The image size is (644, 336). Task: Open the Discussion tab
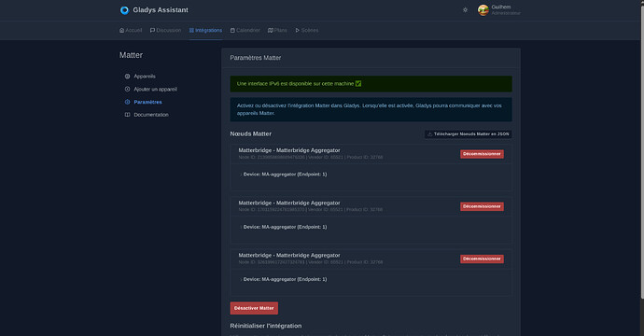pos(165,31)
